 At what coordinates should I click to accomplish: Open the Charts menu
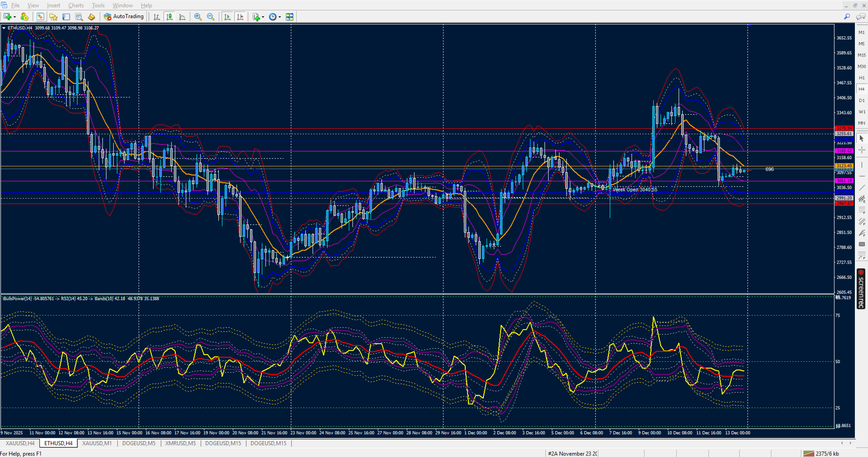[76, 5]
